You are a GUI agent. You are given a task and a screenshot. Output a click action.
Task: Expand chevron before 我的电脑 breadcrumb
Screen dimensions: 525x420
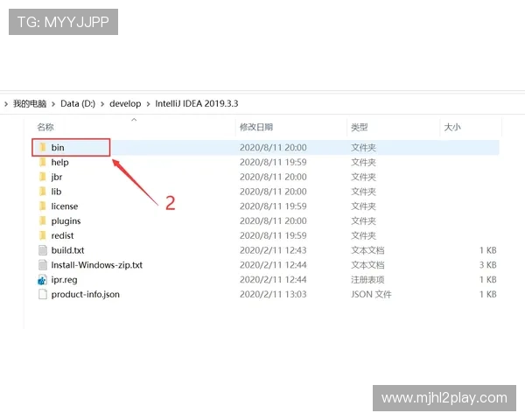[6, 104]
